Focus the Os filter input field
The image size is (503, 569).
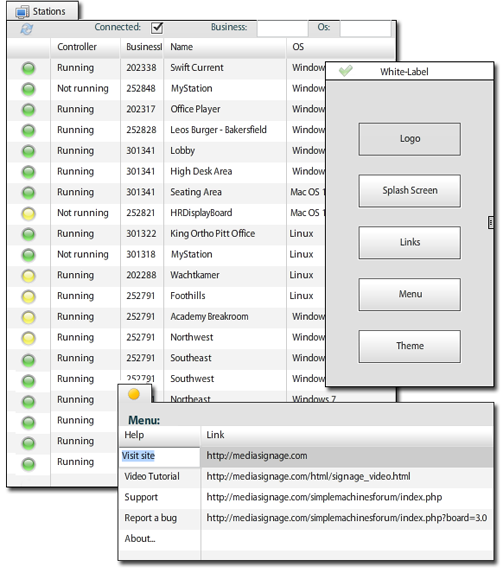(x=365, y=28)
